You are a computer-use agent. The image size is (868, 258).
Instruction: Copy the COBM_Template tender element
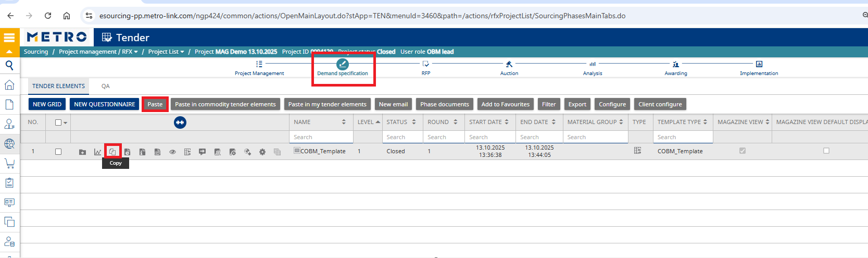[x=112, y=152]
